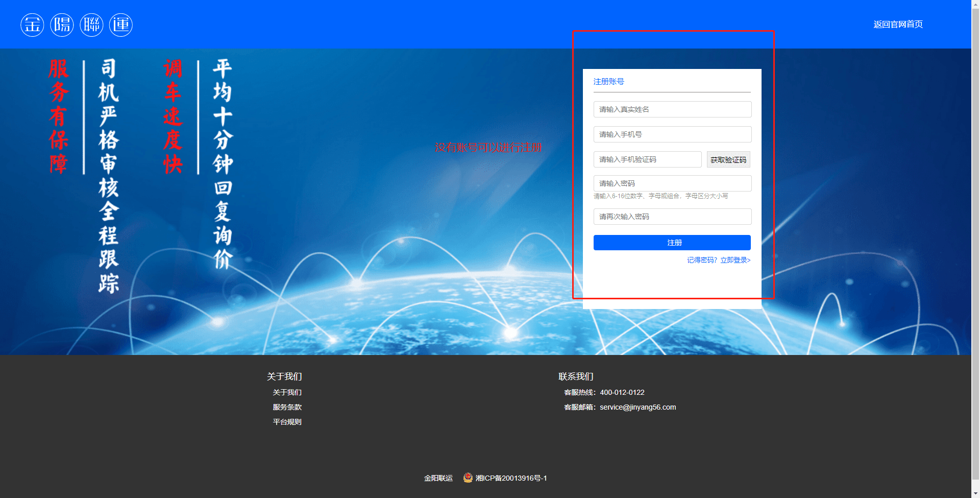Click scrollbar down arrow at bottom

(975, 494)
